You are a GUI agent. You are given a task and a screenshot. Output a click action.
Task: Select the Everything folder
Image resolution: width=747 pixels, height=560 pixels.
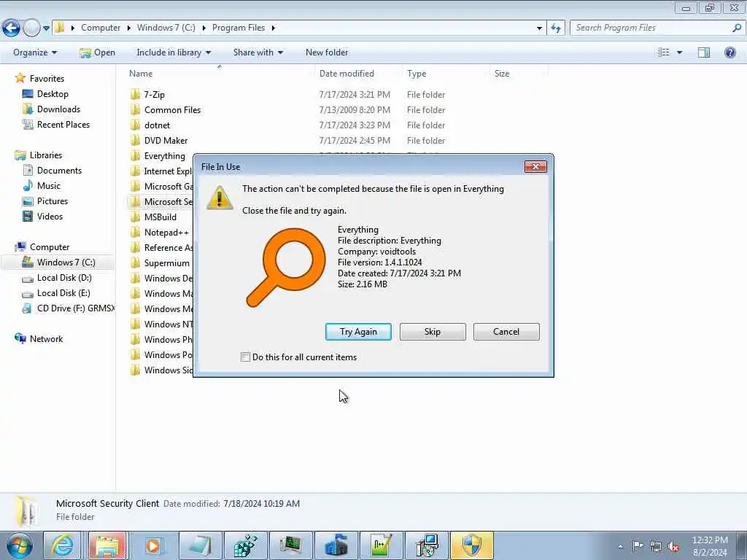click(164, 156)
